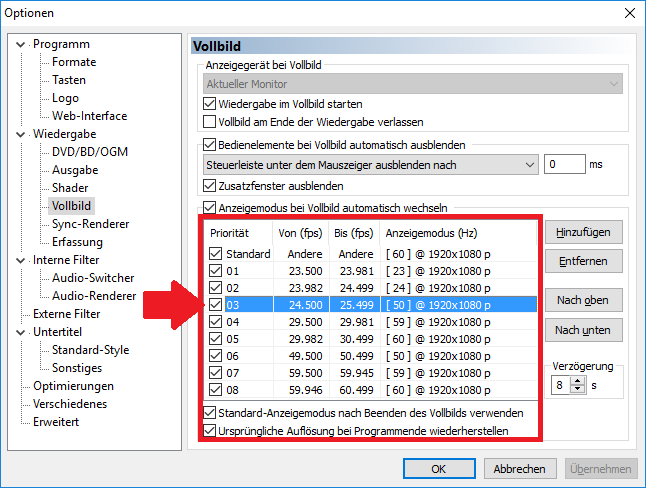The height and width of the screenshot is (488, 646).
Task: Decrease Verzögerung with spinner down arrow
Action: coord(578,389)
